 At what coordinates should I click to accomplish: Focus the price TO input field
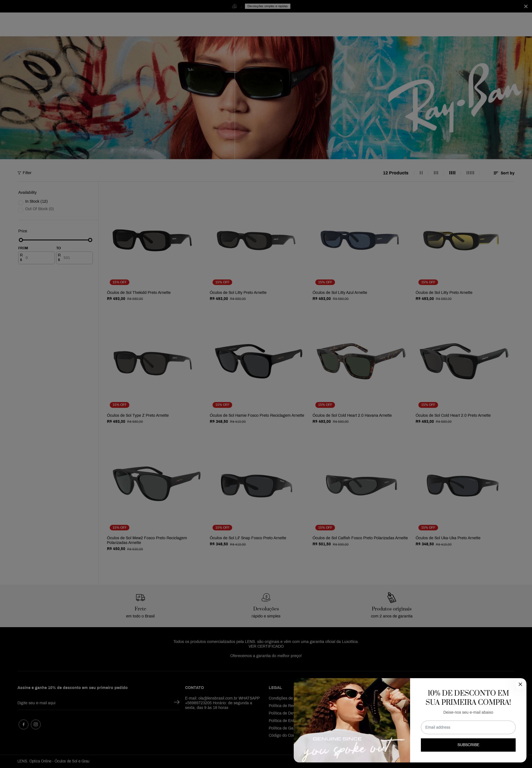point(74,258)
